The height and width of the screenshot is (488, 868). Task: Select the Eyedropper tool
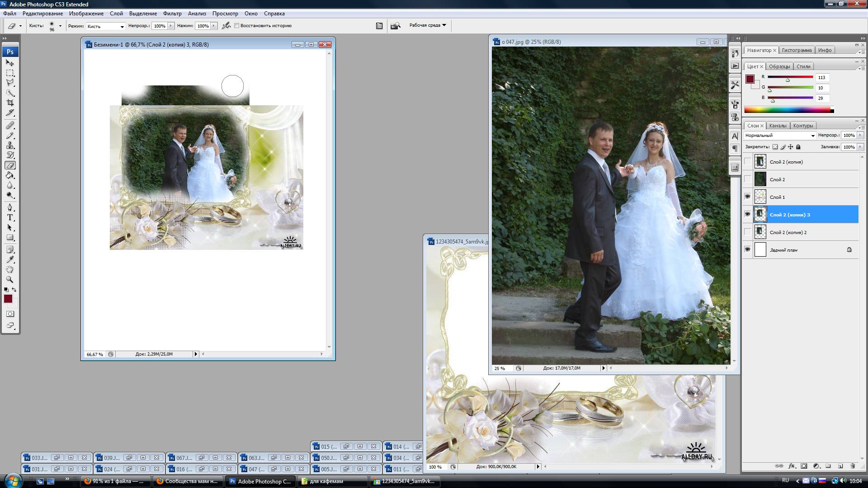coord(10,259)
